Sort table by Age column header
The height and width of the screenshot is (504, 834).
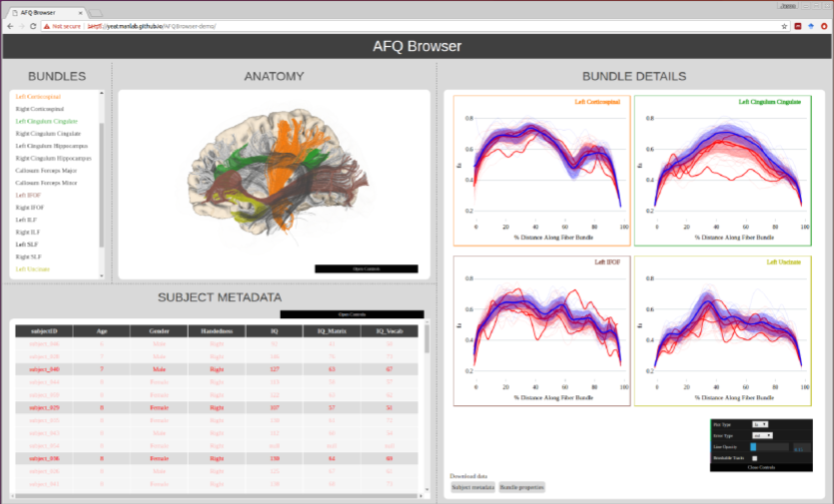click(101, 330)
